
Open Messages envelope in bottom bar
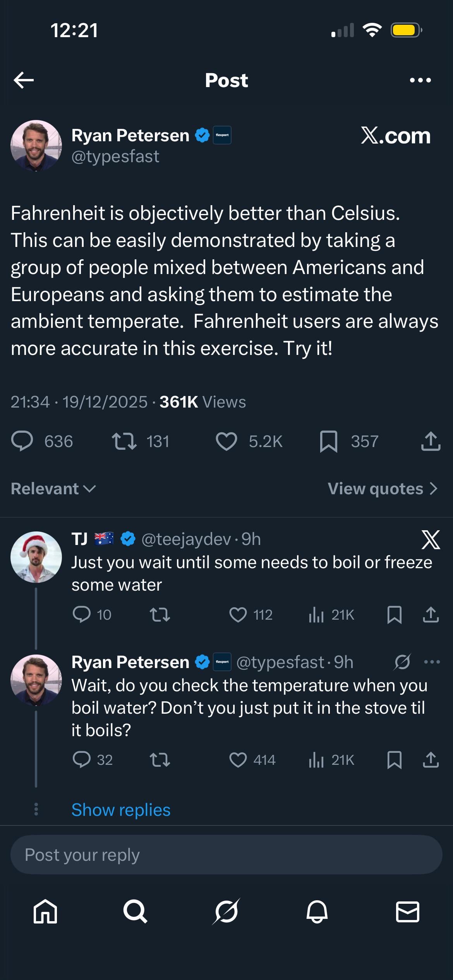(408, 911)
